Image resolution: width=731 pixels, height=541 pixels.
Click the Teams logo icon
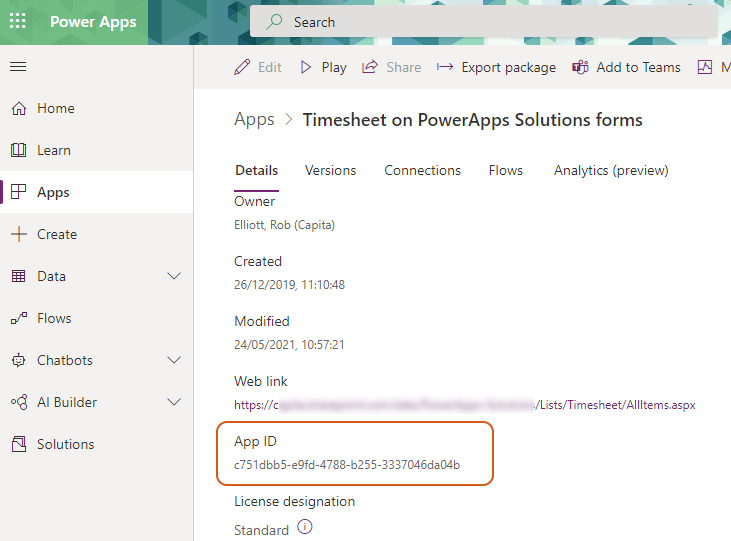pyautogui.click(x=580, y=67)
